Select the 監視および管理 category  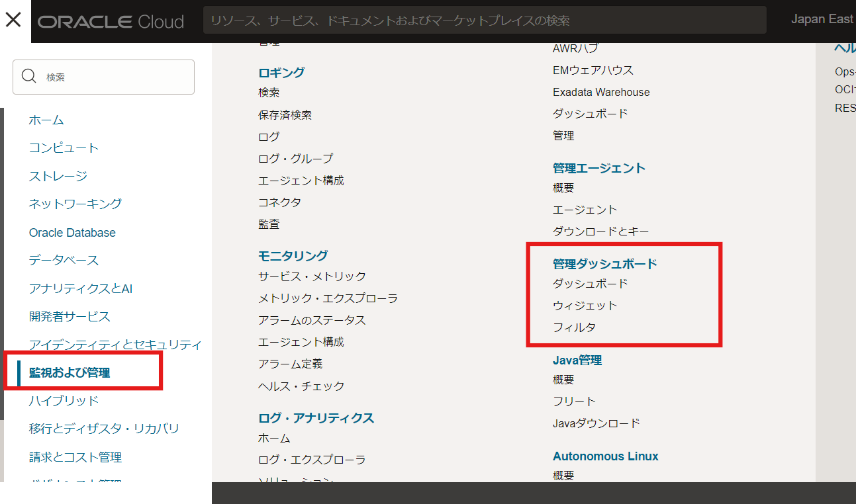pos(70,373)
